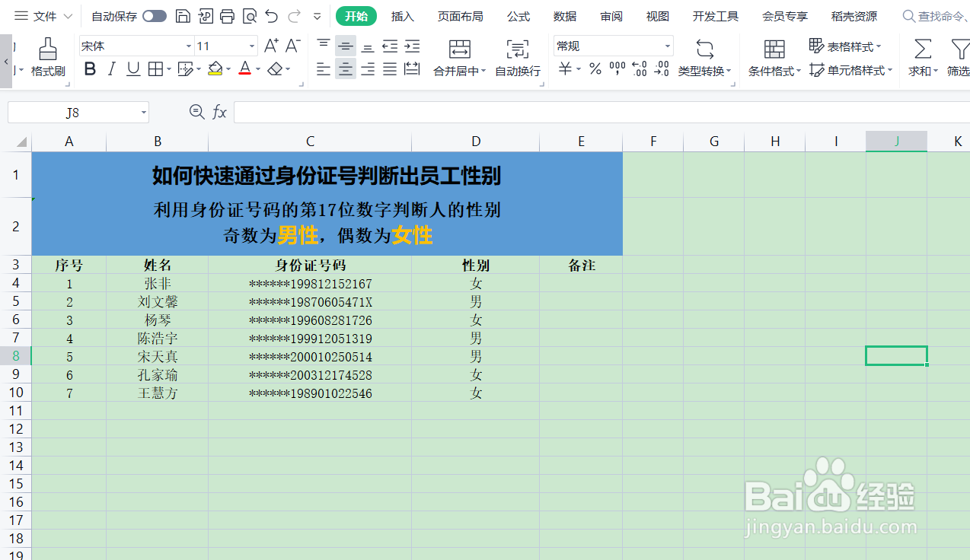
Task: Expand the Merge and Center (合并居中) dropdown
Action: (x=483, y=72)
